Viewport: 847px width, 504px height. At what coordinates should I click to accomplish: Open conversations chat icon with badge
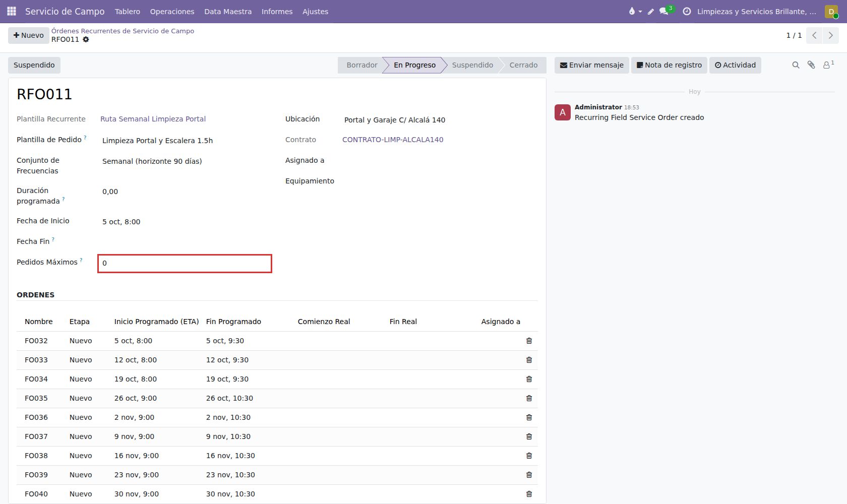(x=667, y=11)
